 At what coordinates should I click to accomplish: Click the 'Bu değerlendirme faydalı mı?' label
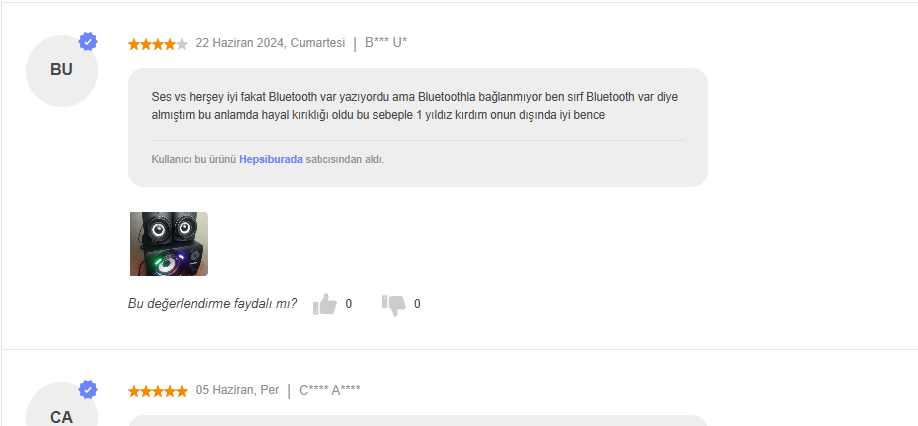212,304
